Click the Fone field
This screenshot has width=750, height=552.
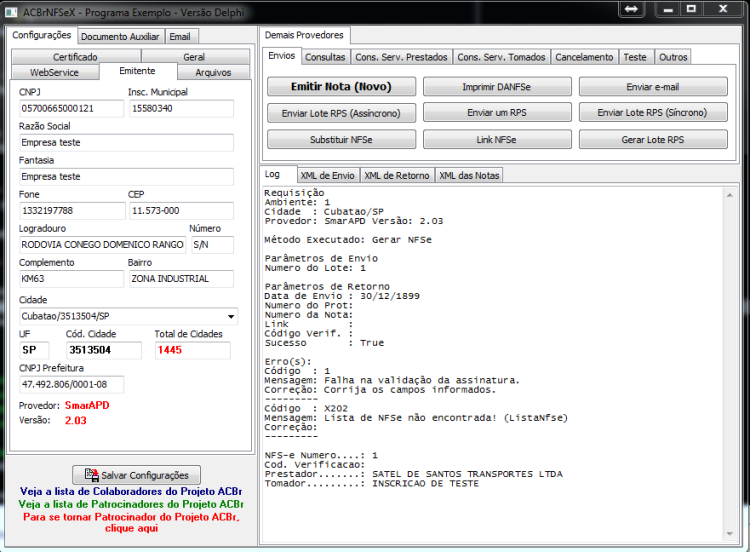[72, 210]
